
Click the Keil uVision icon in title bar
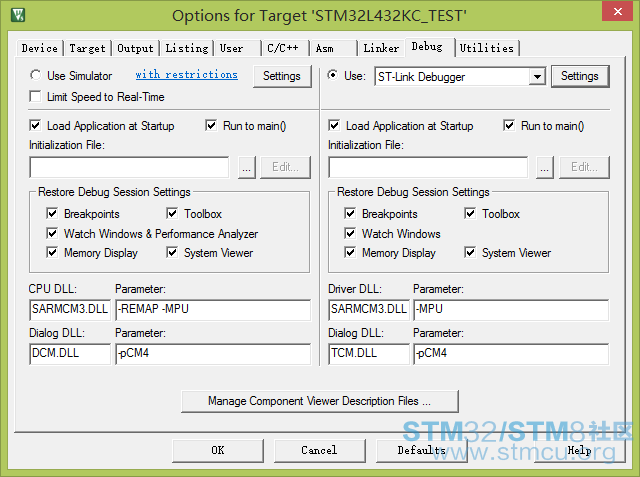tap(18, 15)
